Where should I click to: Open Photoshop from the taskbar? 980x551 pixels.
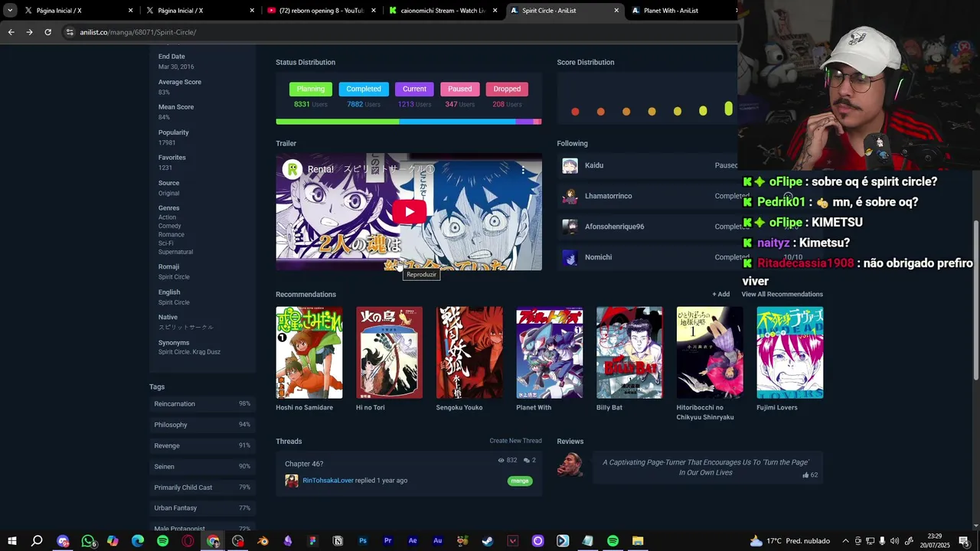tap(363, 541)
